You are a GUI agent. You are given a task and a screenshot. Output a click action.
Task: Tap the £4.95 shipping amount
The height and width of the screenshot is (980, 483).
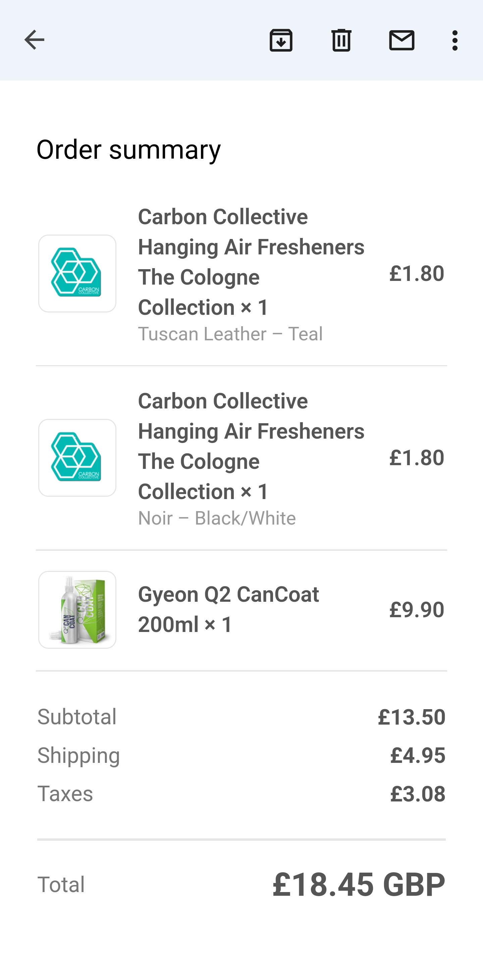tap(418, 755)
